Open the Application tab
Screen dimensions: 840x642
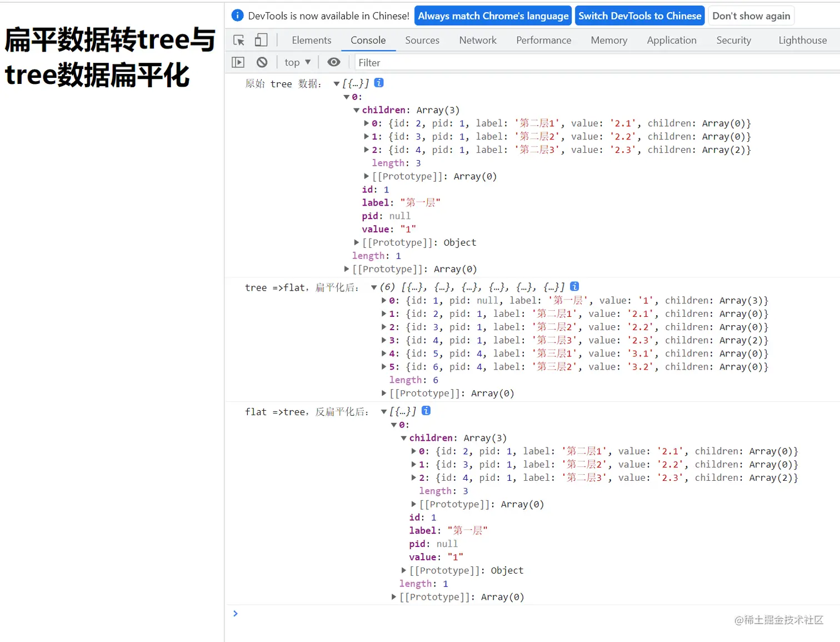click(672, 40)
